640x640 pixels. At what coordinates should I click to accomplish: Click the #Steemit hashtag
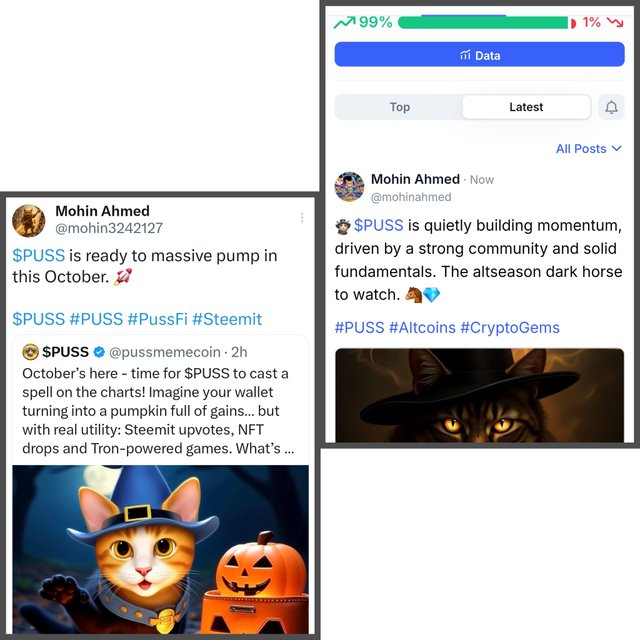click(x=227, y=319)
